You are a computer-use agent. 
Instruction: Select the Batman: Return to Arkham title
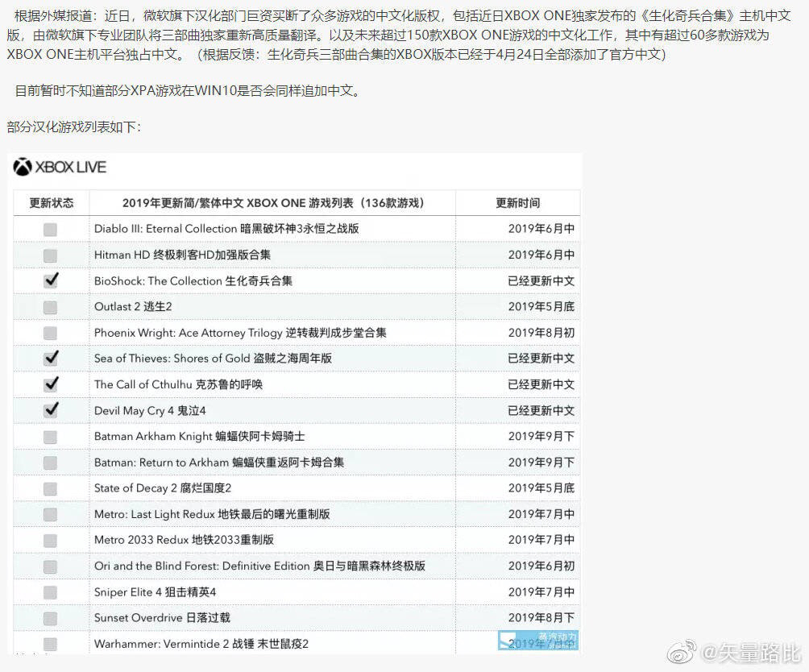[218, 462]
